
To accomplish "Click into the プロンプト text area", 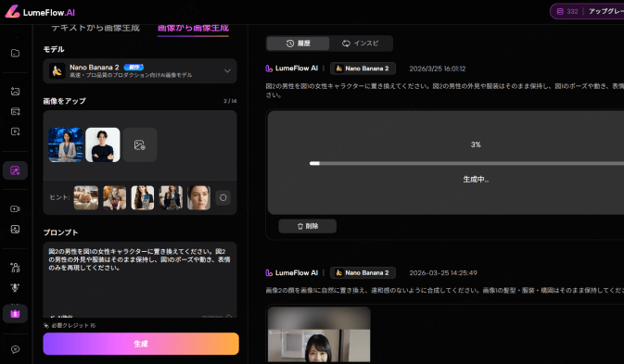I will point(140,280).
